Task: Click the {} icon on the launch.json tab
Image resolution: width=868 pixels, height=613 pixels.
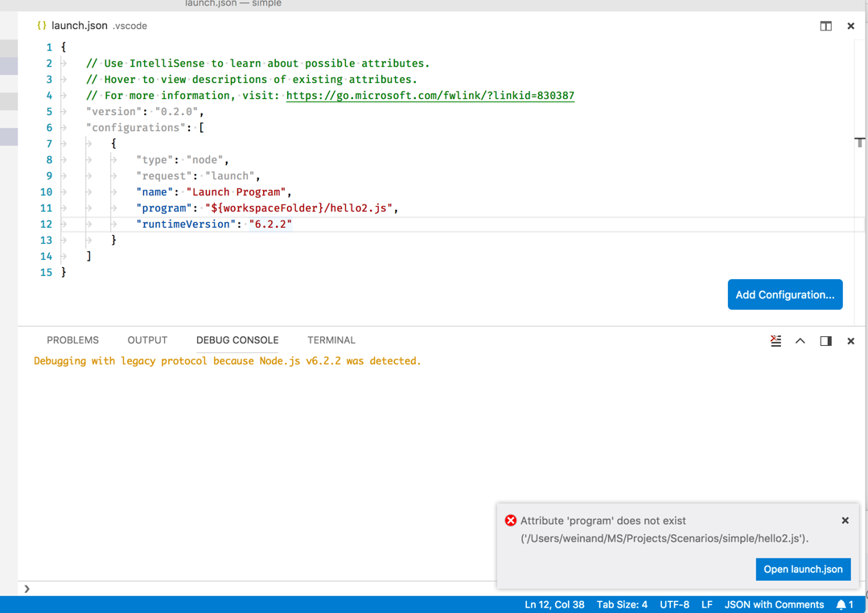Action: [x=41, y=25]
